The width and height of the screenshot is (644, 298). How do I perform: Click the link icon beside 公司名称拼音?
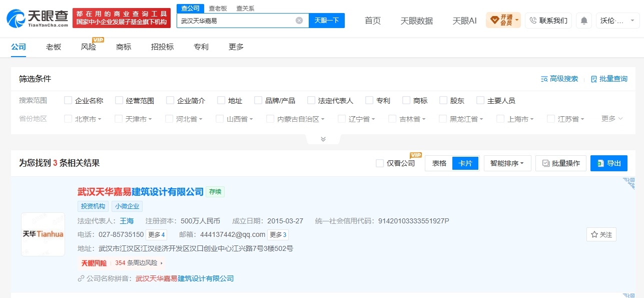pyautogui.click(x=81, y=278)
